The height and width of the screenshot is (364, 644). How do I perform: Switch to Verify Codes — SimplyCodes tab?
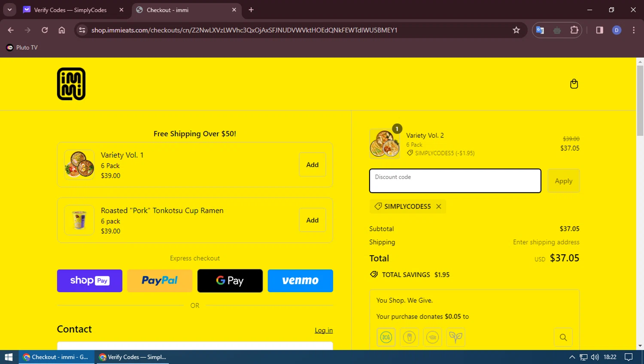tap(70, 10)
